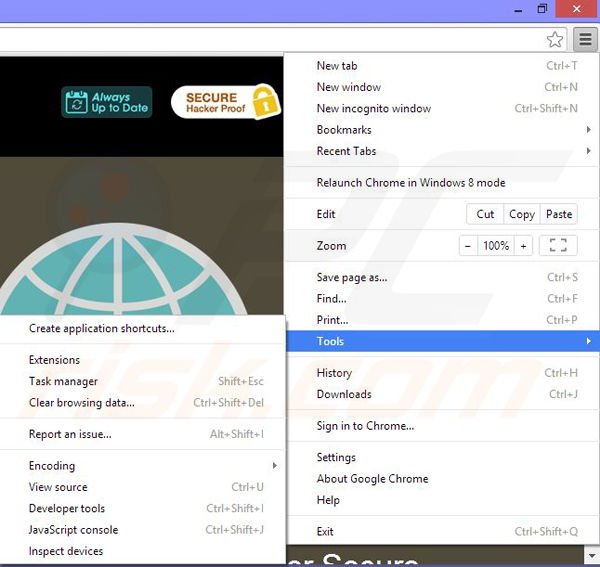The height and width of the screenshot is (567, 600).
Task: Select Print... menu item
Action: coord(443,320)
